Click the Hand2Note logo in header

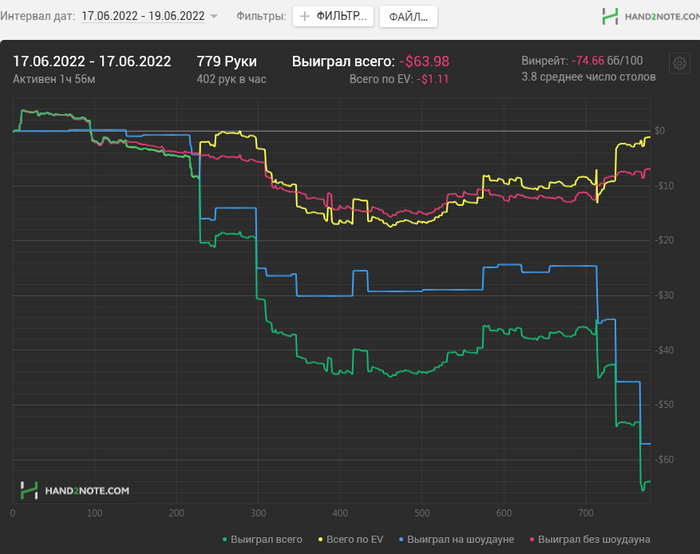click(x=650, y=17)
